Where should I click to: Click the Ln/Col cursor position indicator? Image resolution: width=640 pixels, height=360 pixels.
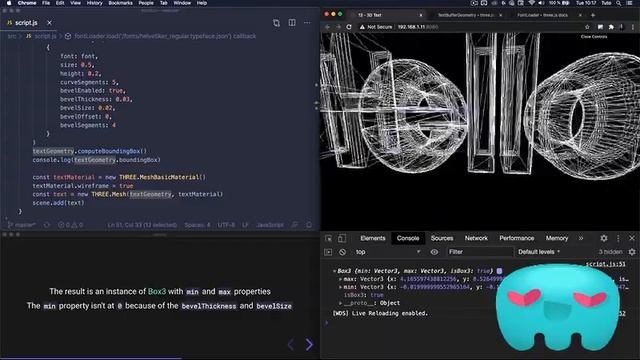pos(142,225)
